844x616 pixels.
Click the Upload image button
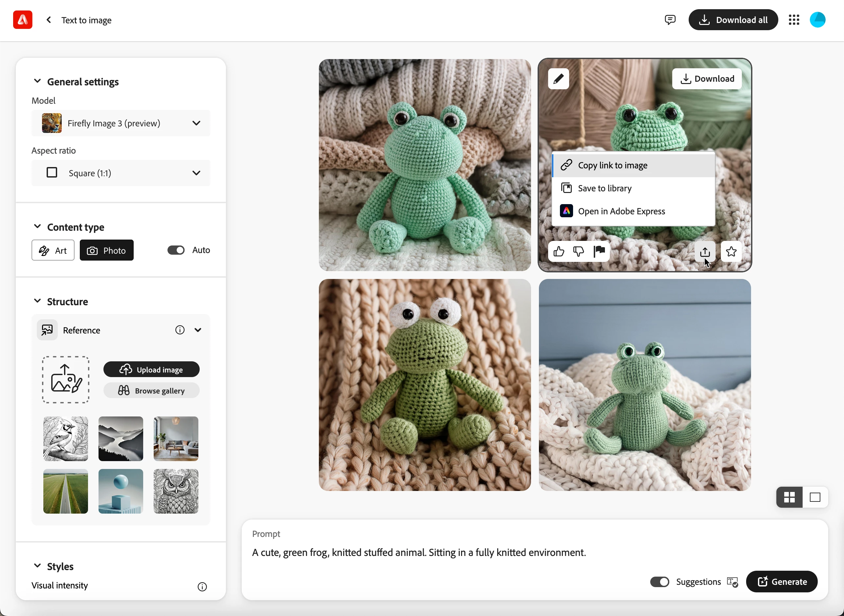click(151, 370)
